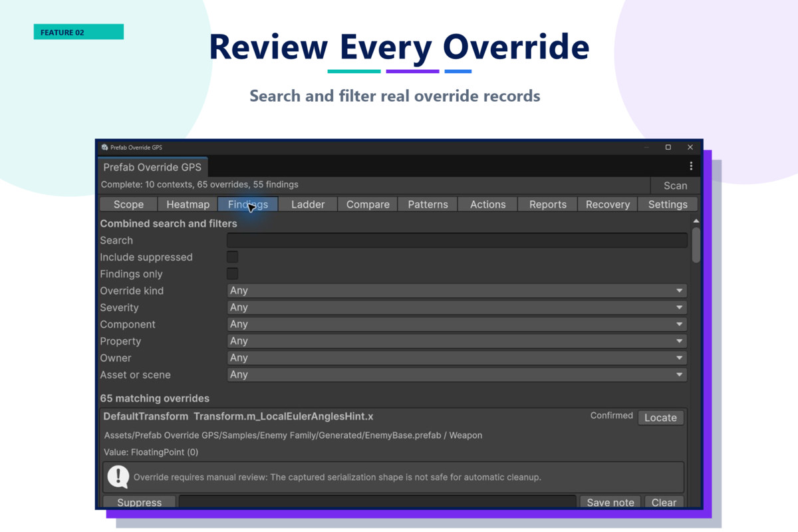The width and height of the screenshot is (798, 532).
Task: Open the kebab menu in tab bar
Action: (x=690, y=166)
